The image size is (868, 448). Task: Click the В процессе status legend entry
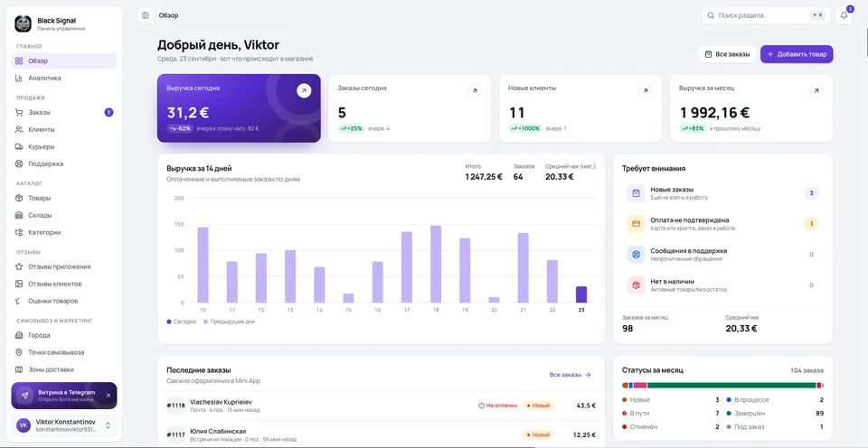[x=775, y=399]
